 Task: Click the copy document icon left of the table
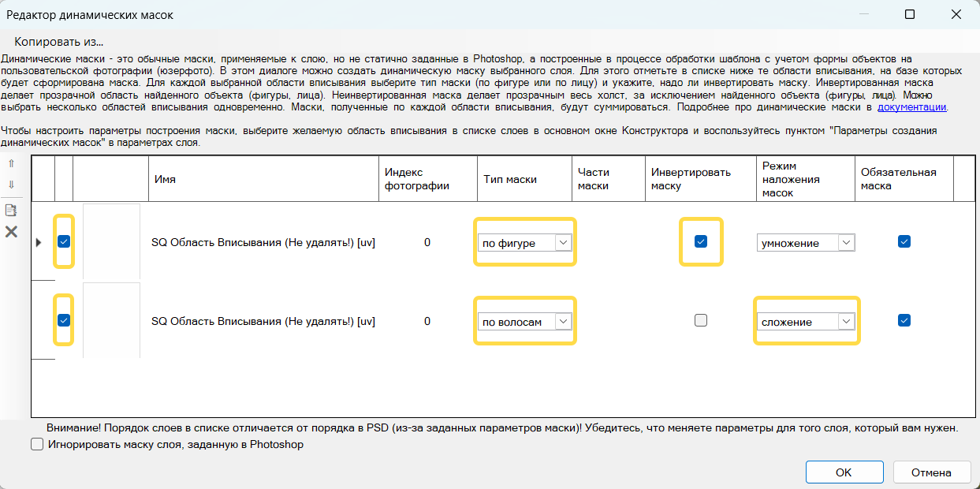(x=11, y=210)
